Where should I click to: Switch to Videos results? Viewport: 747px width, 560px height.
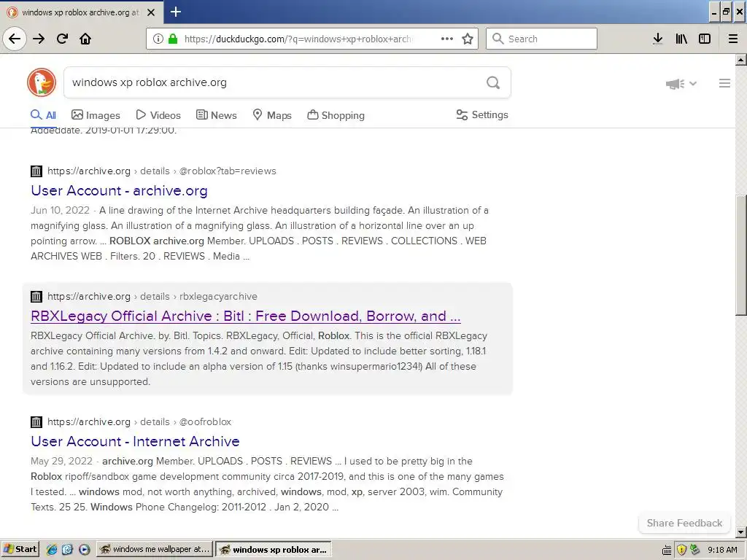click(158, 115)
